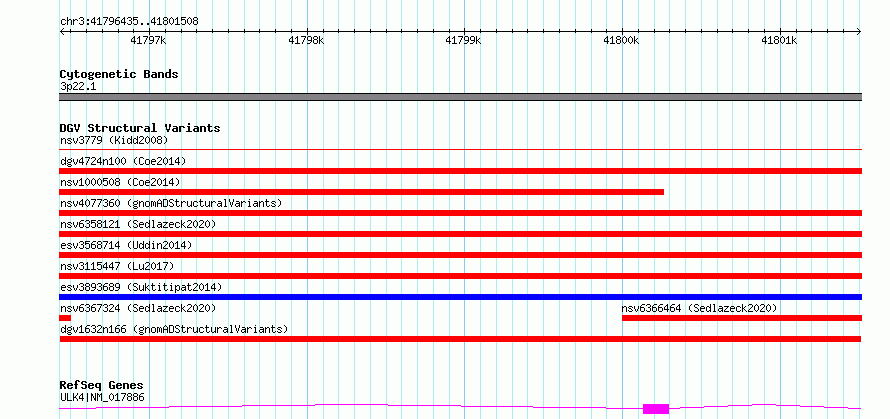Click the nsv3779 (Kidd2008) thin red variant line
Image resolution: width=890 pixels, height=419 pixels.
tap(461, 150)
